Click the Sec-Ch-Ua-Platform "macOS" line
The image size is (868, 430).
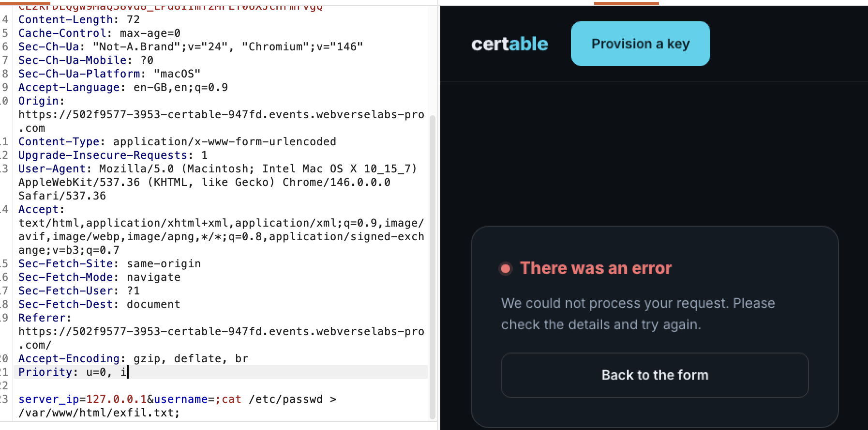point(109,74)
